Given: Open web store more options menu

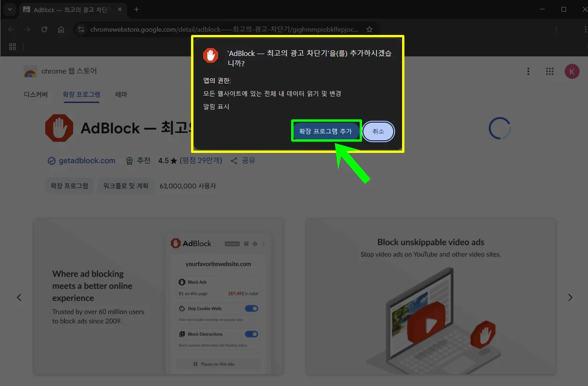Looking at the screenshot, I should point(528,71).
